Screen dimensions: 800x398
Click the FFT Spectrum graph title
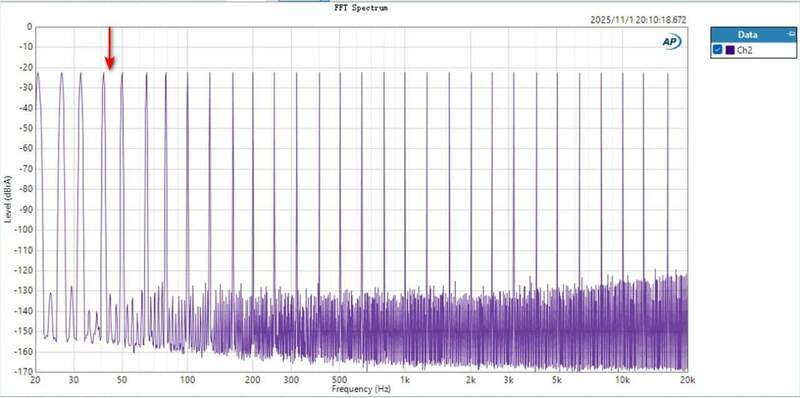361,8
